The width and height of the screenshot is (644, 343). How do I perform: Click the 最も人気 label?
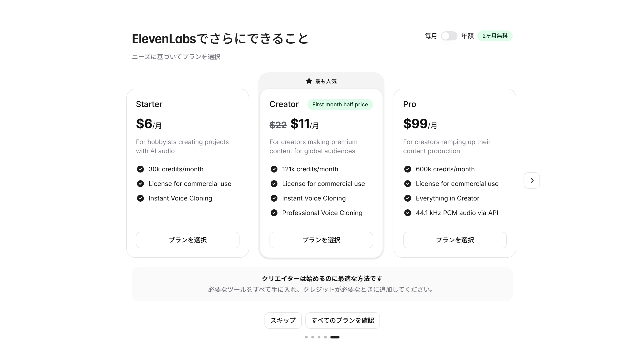tap(326, 81)
